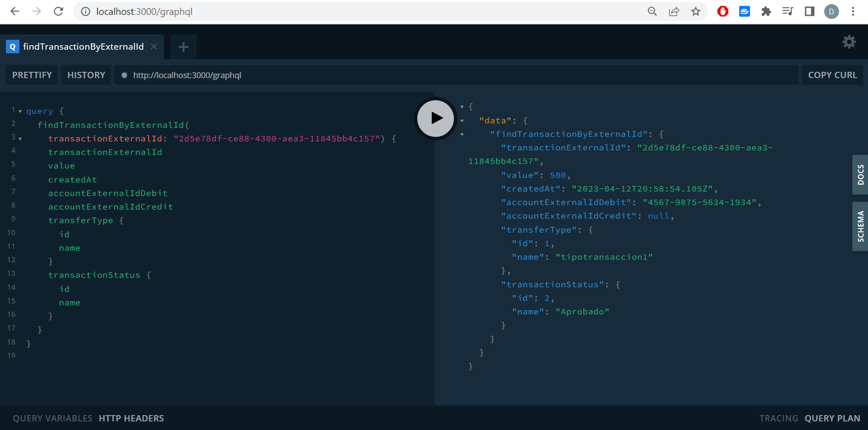Open the GraphQL Playground settings gear

[x=849, y=42]
